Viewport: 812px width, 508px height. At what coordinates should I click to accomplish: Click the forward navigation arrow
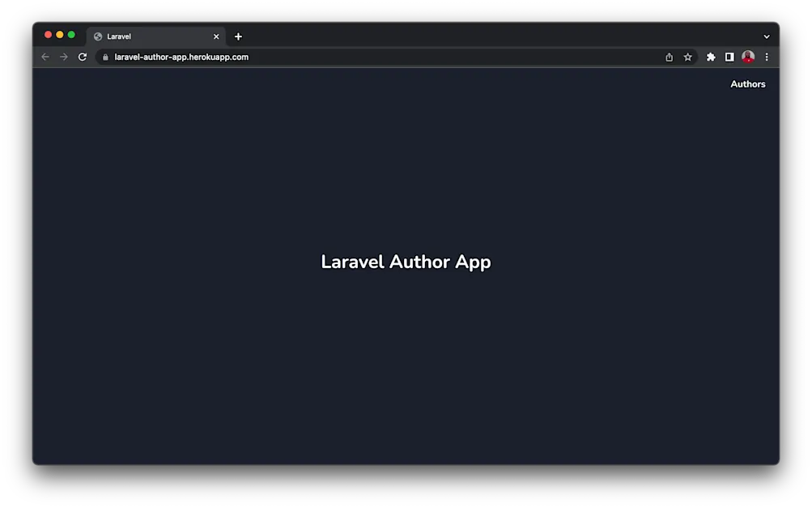tap(63, 57)
